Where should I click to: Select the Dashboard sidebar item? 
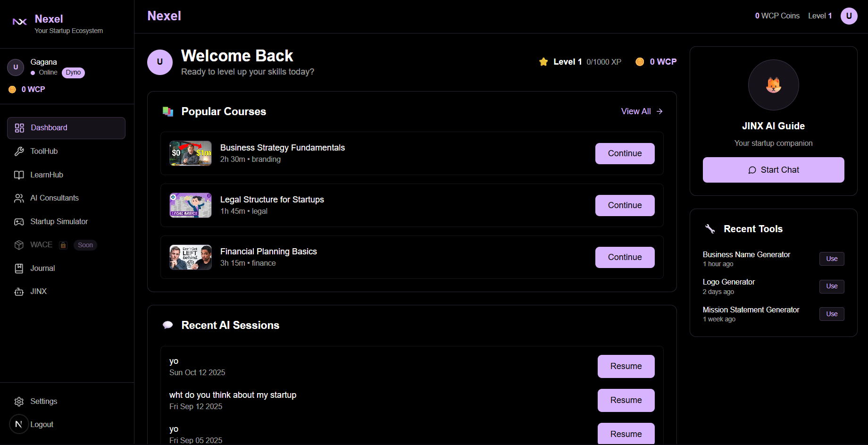[x=49, y=127]
